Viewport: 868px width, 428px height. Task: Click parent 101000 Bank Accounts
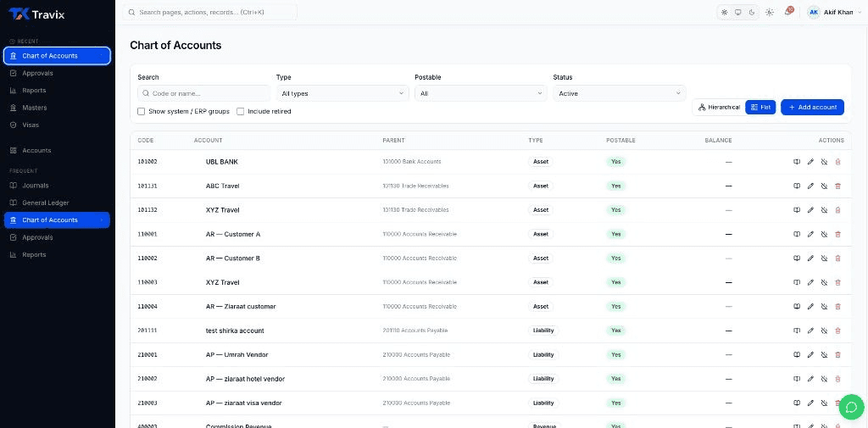coord(412,162)
